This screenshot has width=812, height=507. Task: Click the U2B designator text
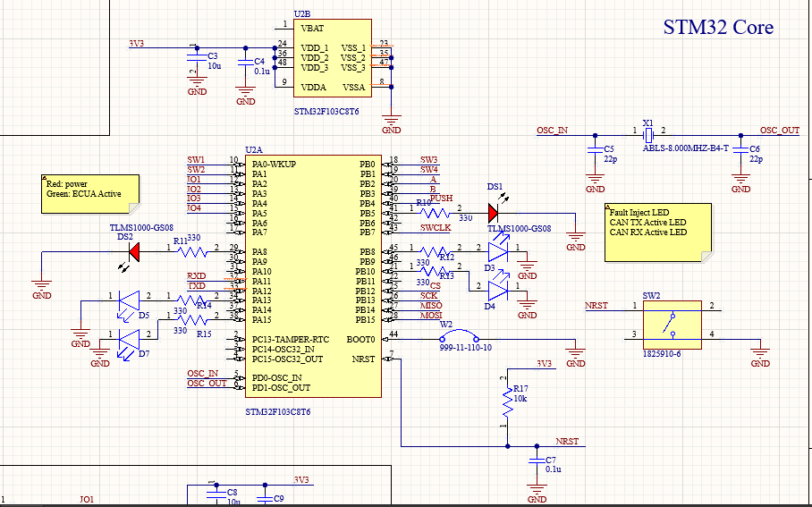302,14
